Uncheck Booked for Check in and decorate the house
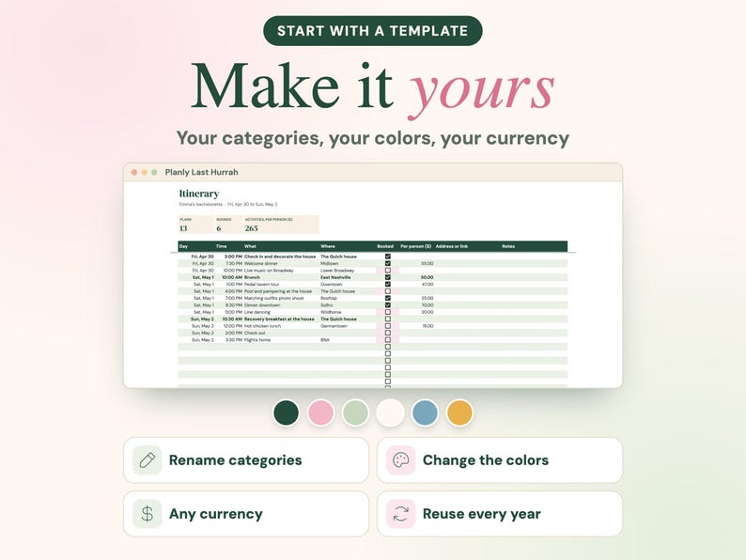The width and height of the screenshot is (746, 560). point(388,257)
